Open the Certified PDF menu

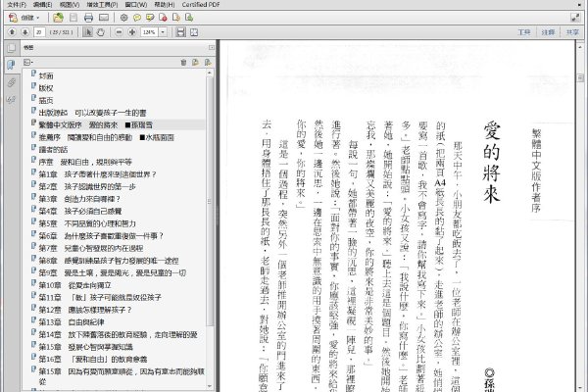point(201,5)
